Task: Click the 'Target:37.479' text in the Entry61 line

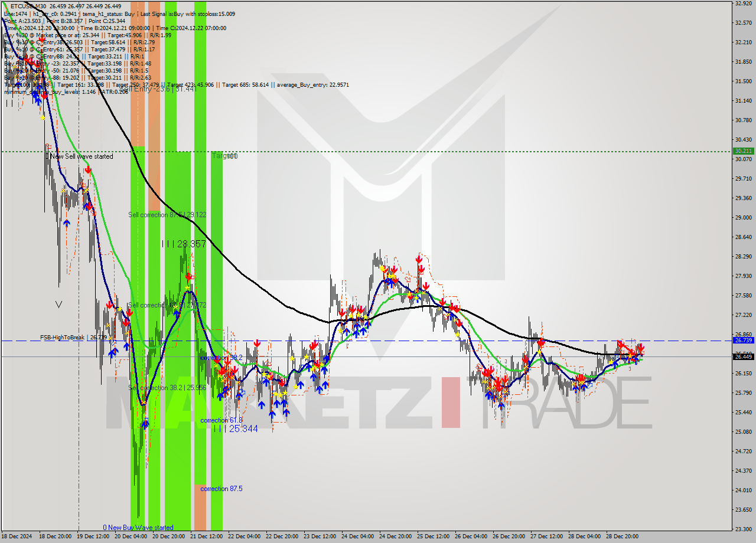Action: (107, 49)
